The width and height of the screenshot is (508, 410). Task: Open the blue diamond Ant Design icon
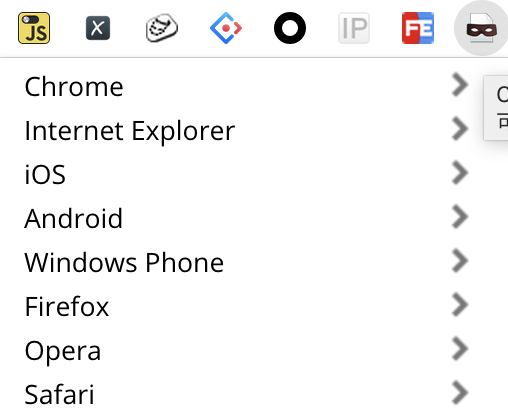pyautogui.click(x=226, y=28)
